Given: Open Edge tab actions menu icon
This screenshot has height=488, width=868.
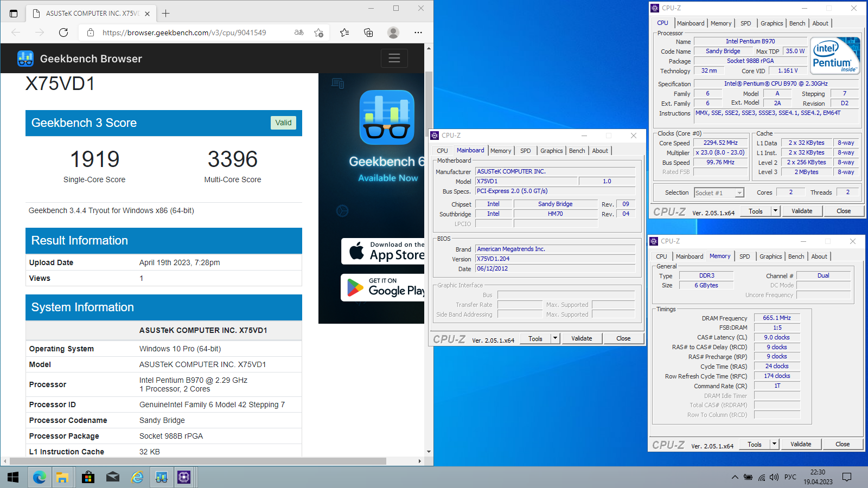Looking at the screenshot, I should [x=14, y=13].
